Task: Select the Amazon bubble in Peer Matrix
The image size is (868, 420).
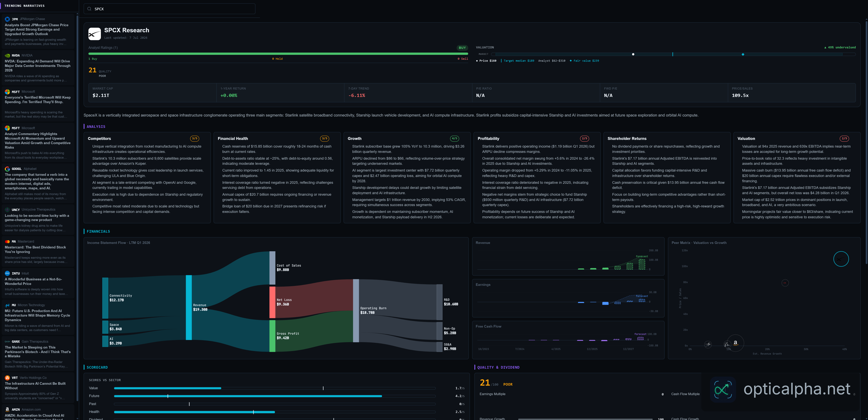Action: pos(735,343)
